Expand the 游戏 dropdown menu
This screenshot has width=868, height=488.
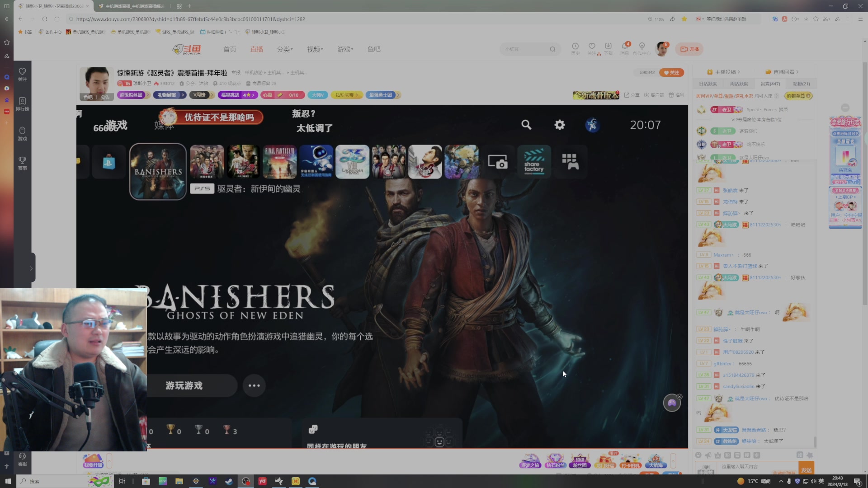coord(345,49)
